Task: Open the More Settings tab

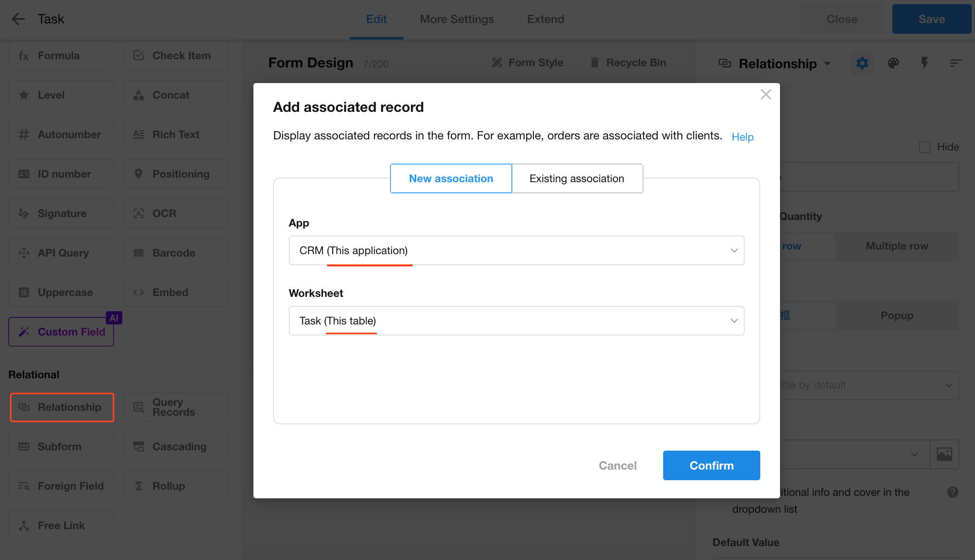Action: pos(457,19)
